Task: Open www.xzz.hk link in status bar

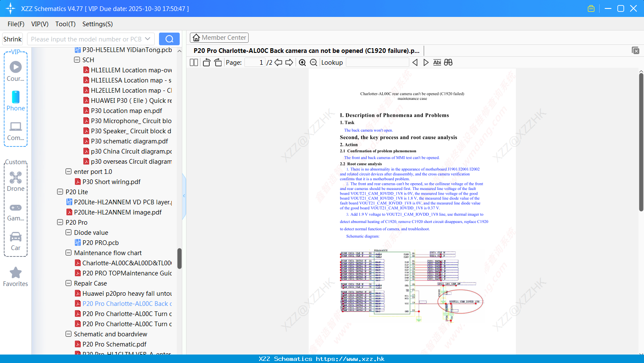Action: pyautogui.click(x=350, y=359)
